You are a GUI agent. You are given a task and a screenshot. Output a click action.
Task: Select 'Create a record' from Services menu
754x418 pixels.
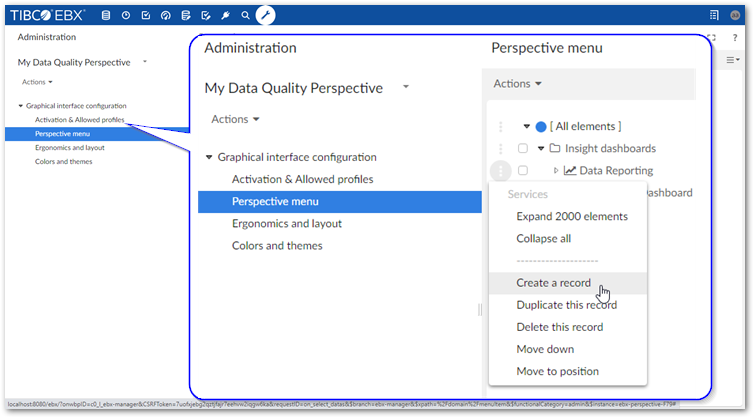point(553,283)
